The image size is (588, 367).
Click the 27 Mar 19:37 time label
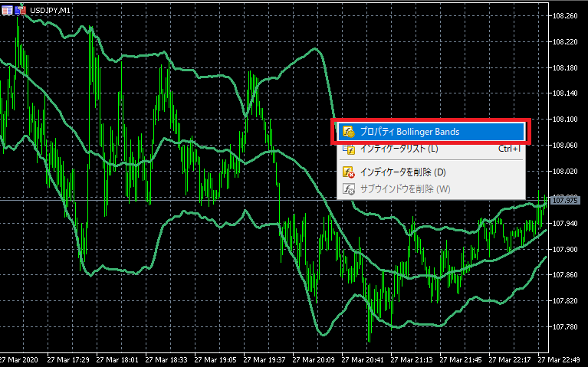(x=264, y=360)
